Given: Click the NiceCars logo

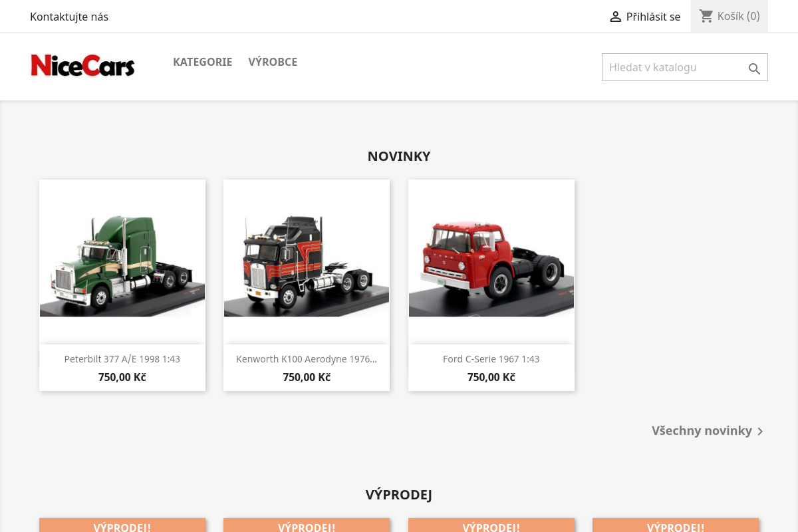Looking at the screenshot, I should click(82, 66).
